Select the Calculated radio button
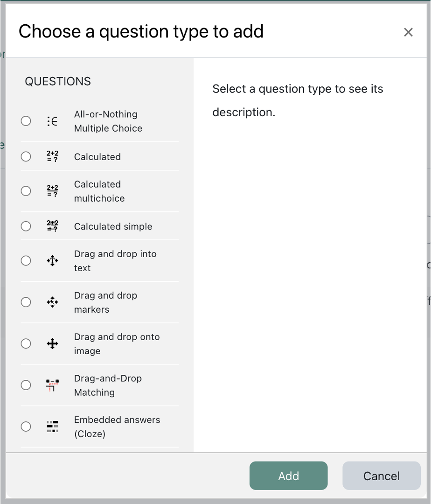The width and height of the screenshot is (431, 504). [26, 156]
